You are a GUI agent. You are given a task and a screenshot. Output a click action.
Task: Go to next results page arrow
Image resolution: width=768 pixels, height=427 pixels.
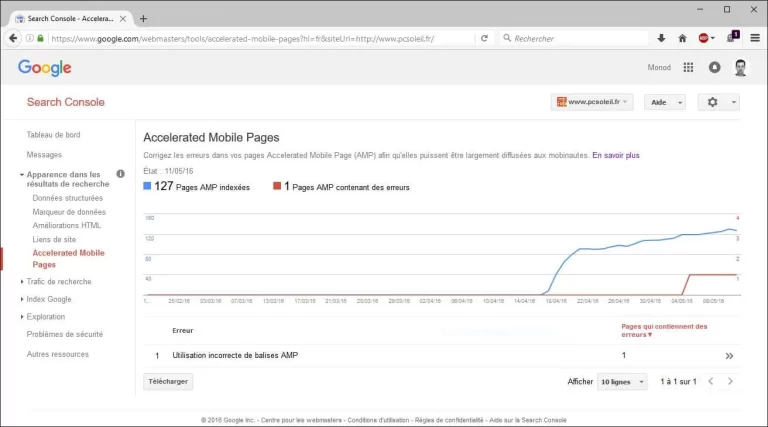[x=730, y=381]
